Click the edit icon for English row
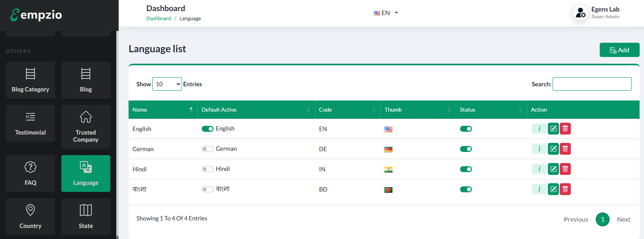 [x=553, y=129]
